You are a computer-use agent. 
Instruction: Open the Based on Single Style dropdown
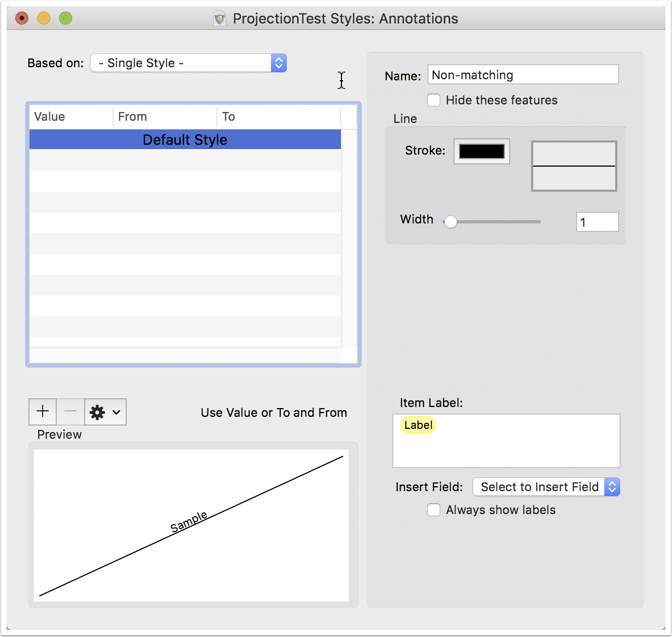click(x=188, y=63)
